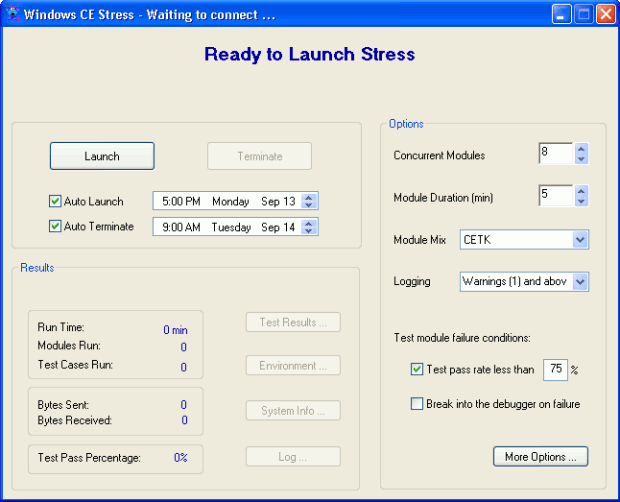Click the Concurrent Modules value field
The width and height of the screenshot is (620, 502).
tap(556, 153)
